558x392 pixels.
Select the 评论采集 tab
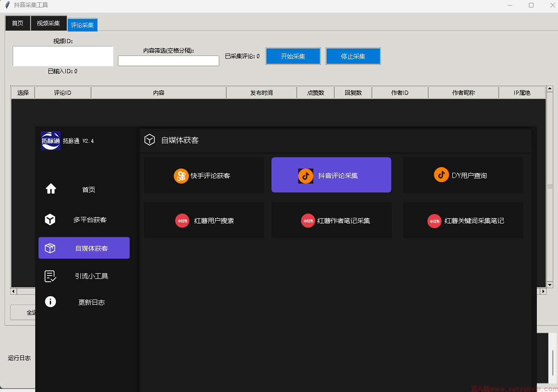[82, 25]
